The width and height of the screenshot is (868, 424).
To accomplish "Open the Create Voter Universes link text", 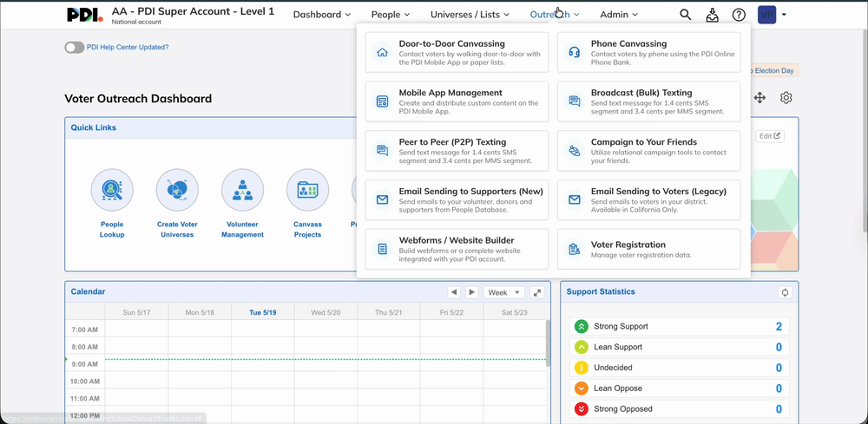I will click(x=177, y=230).
